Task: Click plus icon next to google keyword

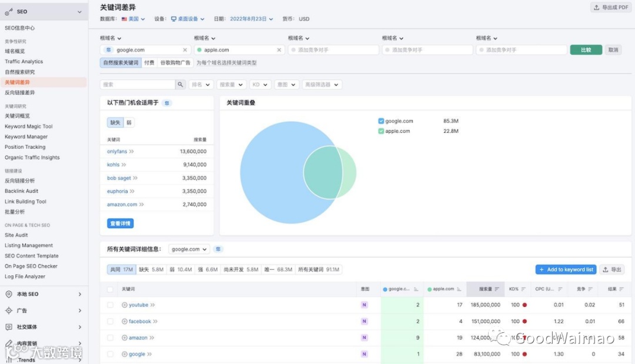Action: tap(124, 354)
